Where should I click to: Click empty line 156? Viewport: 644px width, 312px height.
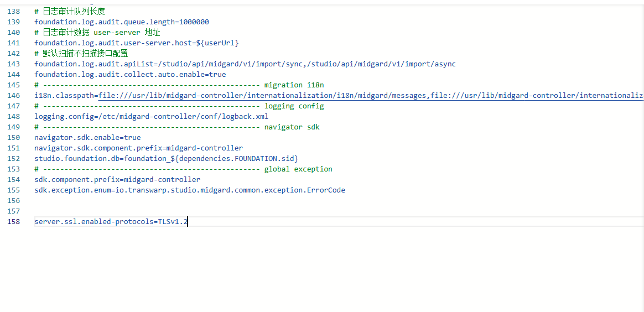[339, 201]
